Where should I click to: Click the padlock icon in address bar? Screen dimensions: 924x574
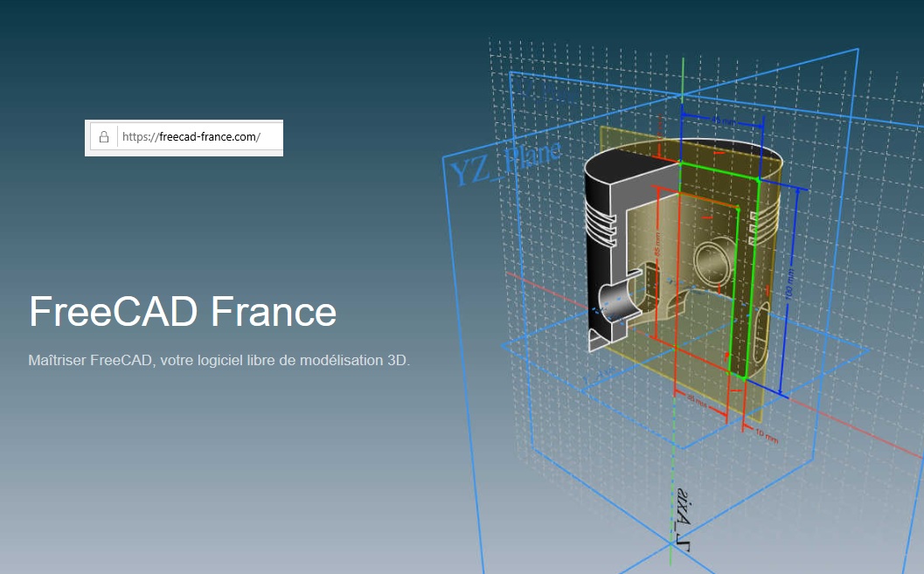click(104, 137)
